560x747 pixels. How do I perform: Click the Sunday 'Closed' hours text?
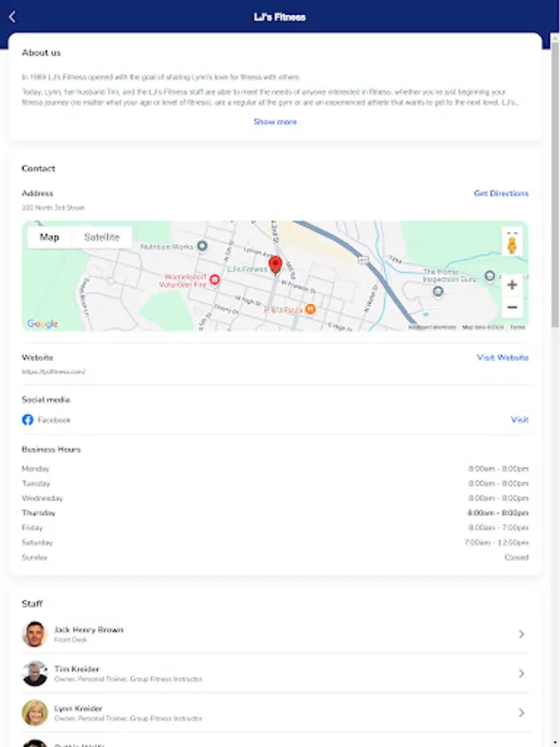click(x=517, y=558)
